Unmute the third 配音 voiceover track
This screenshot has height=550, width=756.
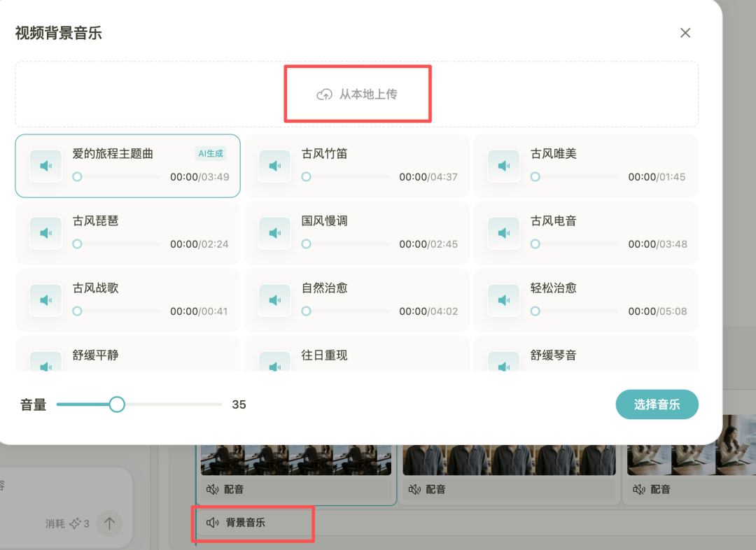coord(639,489)
